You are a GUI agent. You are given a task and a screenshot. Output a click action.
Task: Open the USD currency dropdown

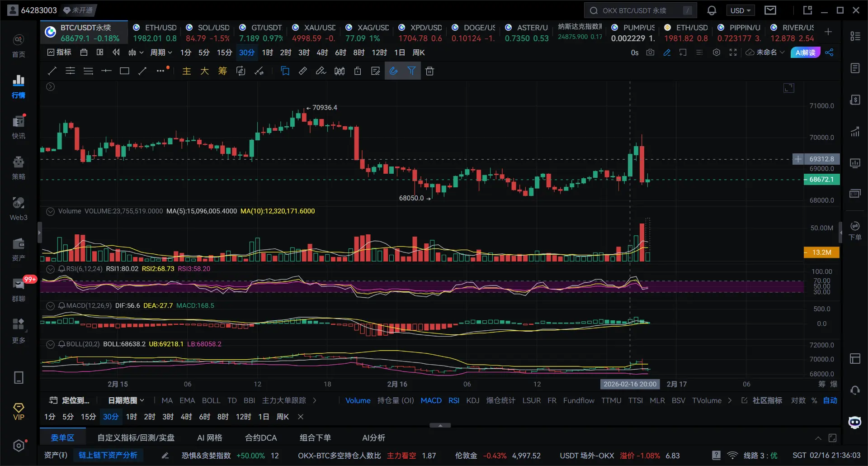(741, 10)
